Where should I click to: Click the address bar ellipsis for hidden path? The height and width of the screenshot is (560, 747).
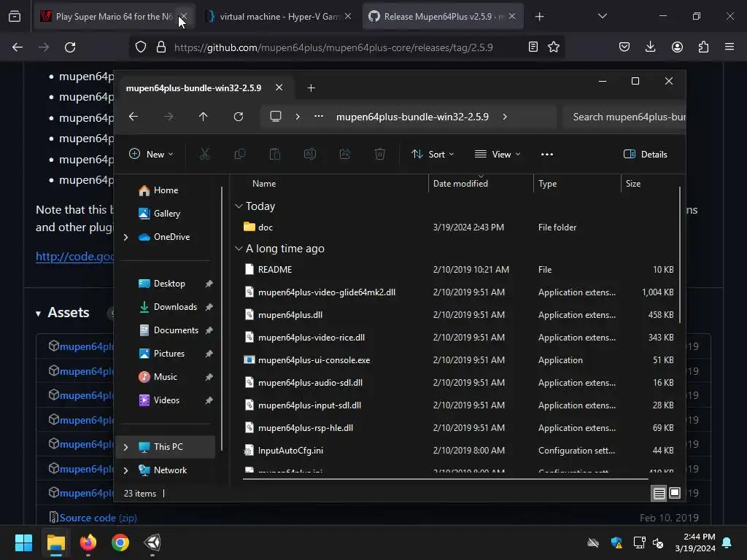click(x=319, y=117)
